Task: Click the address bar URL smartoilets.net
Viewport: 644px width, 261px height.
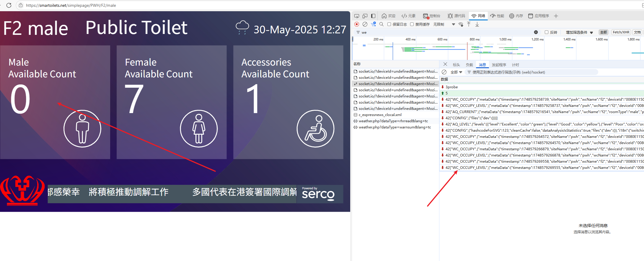Action: tap(71, 5)
